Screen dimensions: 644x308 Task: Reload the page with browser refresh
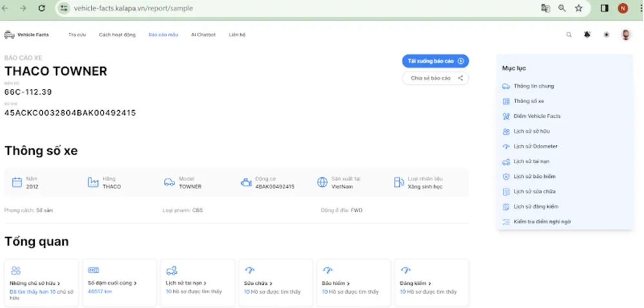[42, 8]
